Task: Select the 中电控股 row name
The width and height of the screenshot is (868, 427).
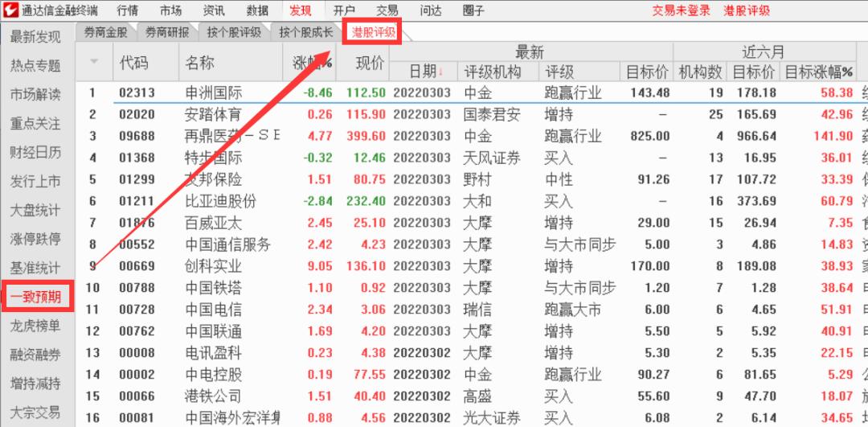Action: (x=213, y=375)
